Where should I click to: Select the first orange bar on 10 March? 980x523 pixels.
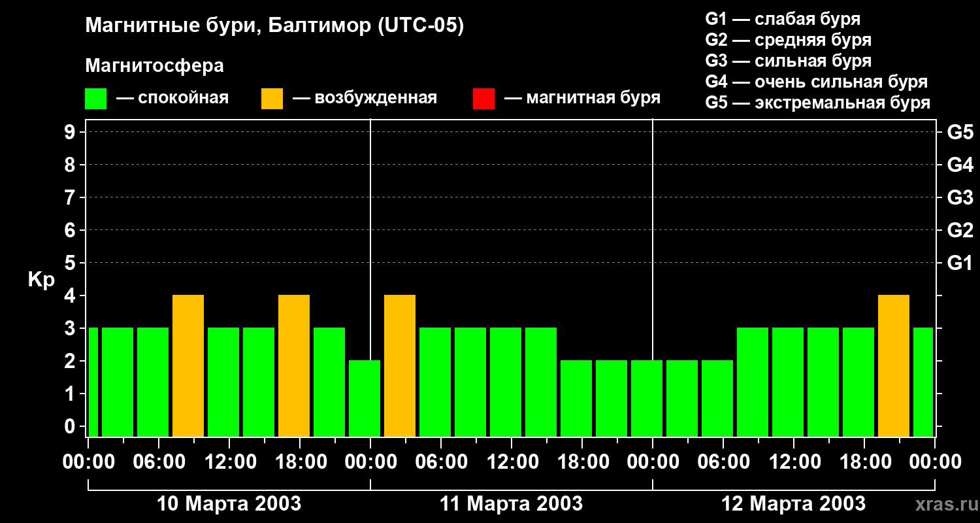(188, 365)
